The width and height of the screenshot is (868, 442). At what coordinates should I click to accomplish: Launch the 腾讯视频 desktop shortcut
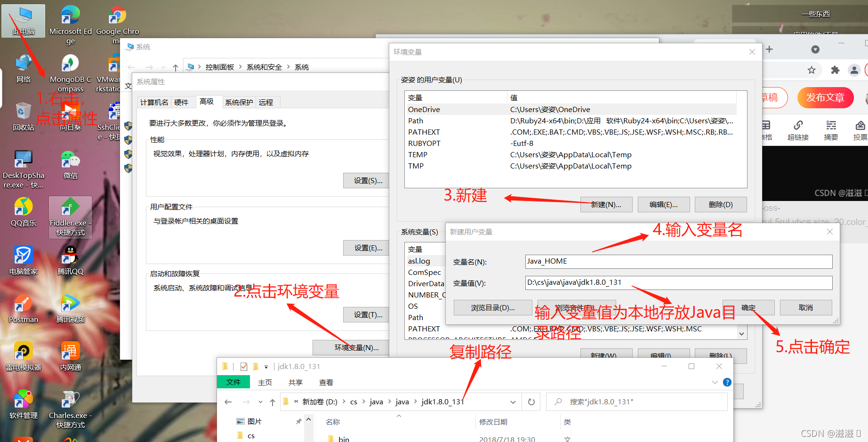pos(71,308)
